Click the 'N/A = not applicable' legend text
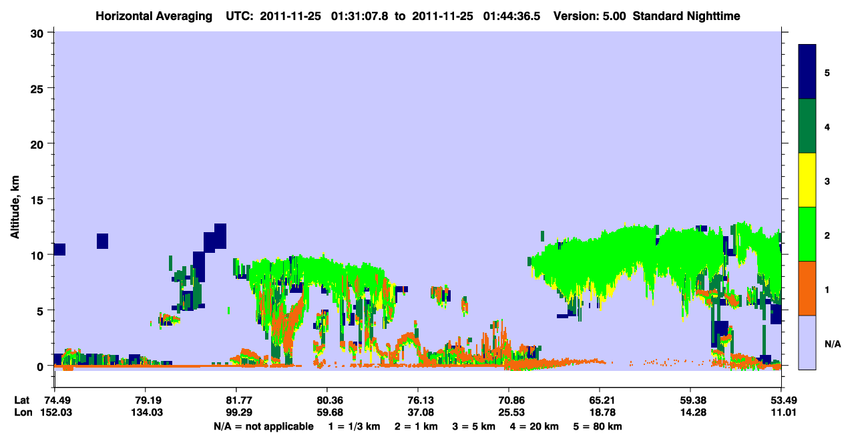 264,426
